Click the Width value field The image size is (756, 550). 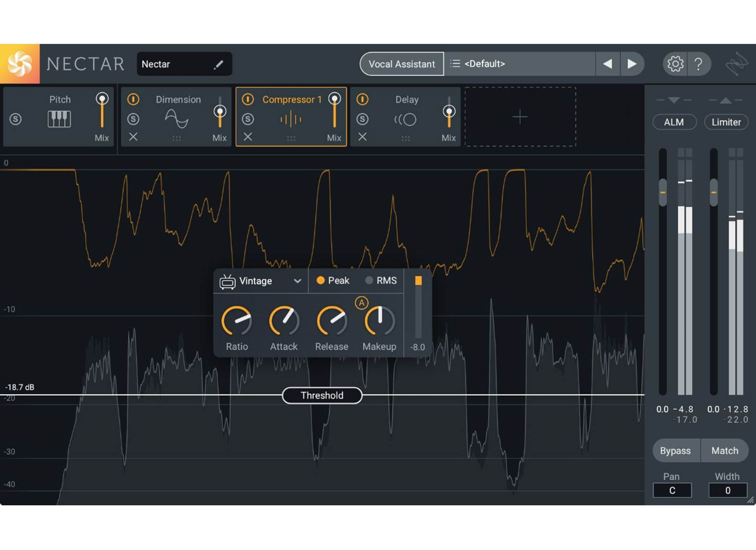pos(728,490)
